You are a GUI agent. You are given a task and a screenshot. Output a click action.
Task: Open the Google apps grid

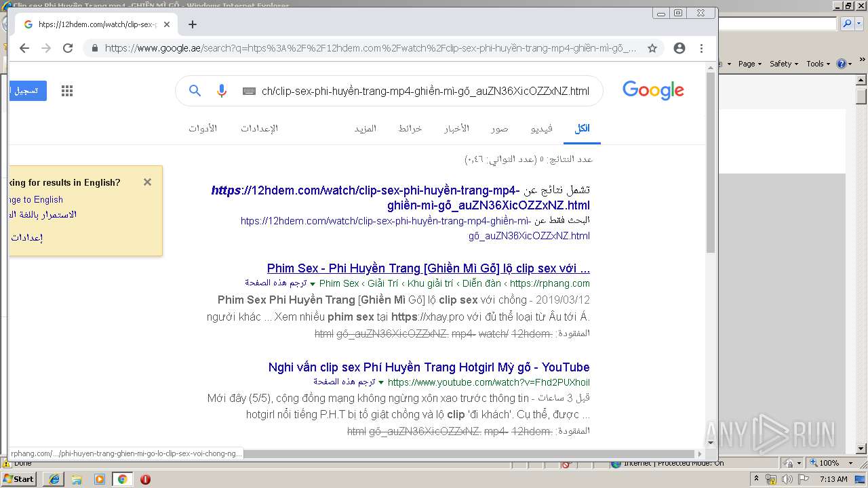67,91
